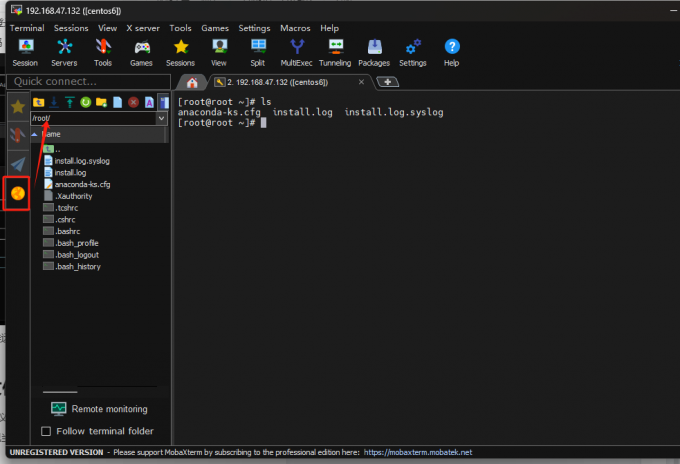Viewport: 680px width, 464px height.
Task: Click the /root/ path input field
Action: click(x=94, y=118)
